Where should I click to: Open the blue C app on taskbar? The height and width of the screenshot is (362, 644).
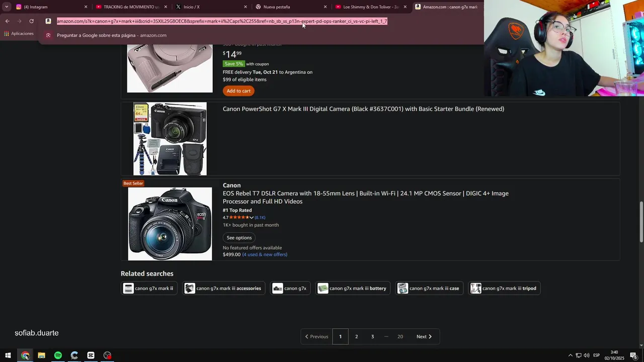coord(74,355)
